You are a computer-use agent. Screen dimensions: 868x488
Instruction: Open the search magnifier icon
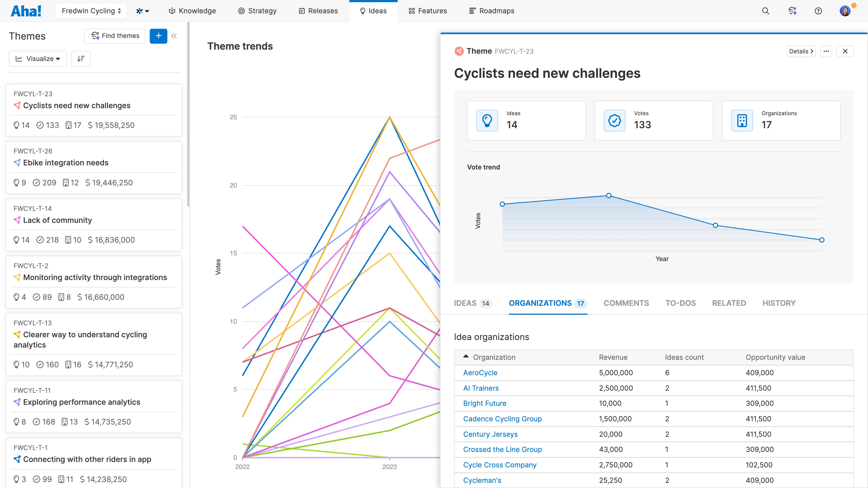(765, 11)
